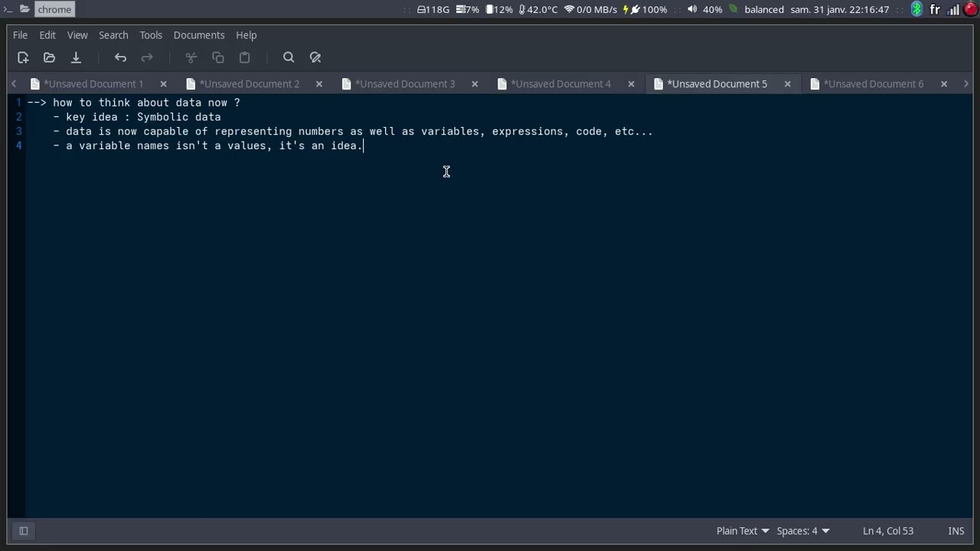Cut selection with the scissors icon
Screen dimensions: 980x551
click(191, 57)
